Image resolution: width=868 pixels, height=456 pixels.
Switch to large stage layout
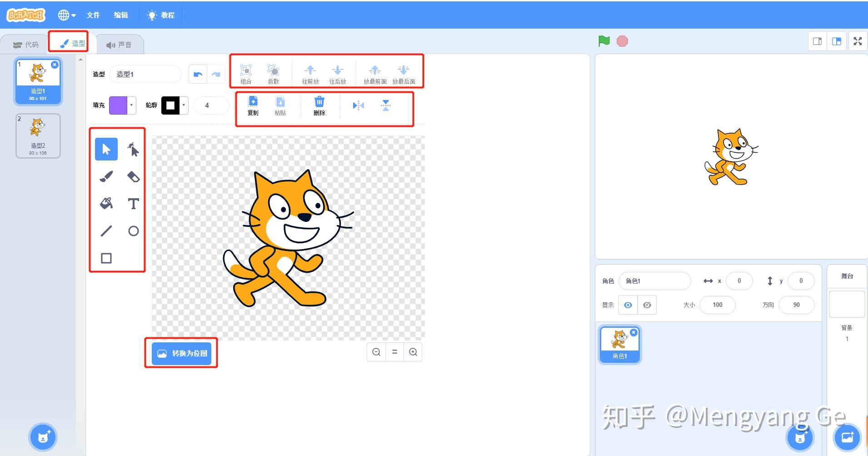pyautogui.click(x=836, y=41)
